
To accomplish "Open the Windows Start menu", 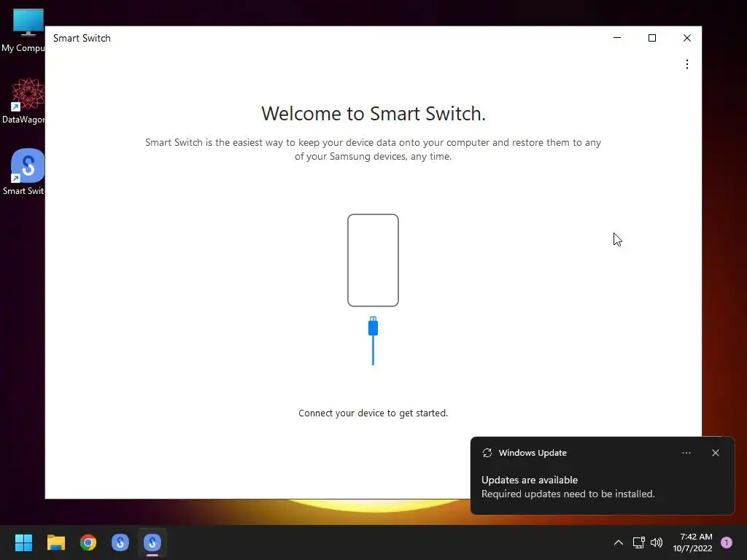I will click(23, 542).
